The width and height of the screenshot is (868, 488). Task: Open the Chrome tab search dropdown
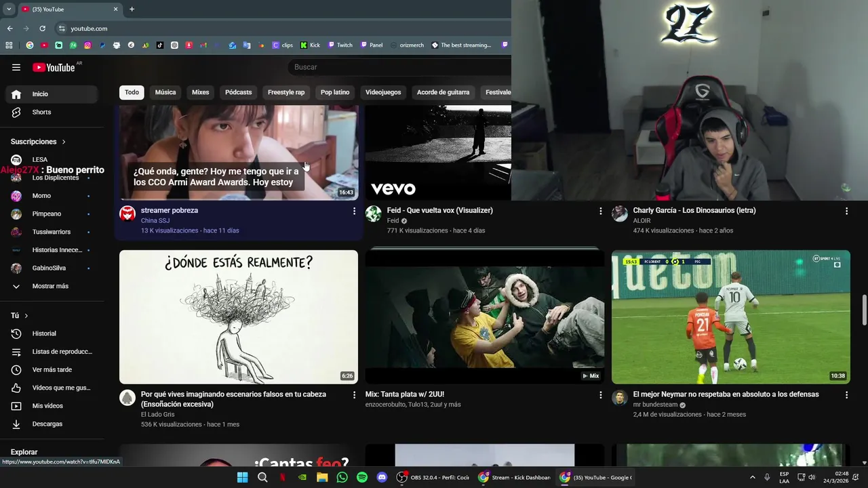point(9,9)
